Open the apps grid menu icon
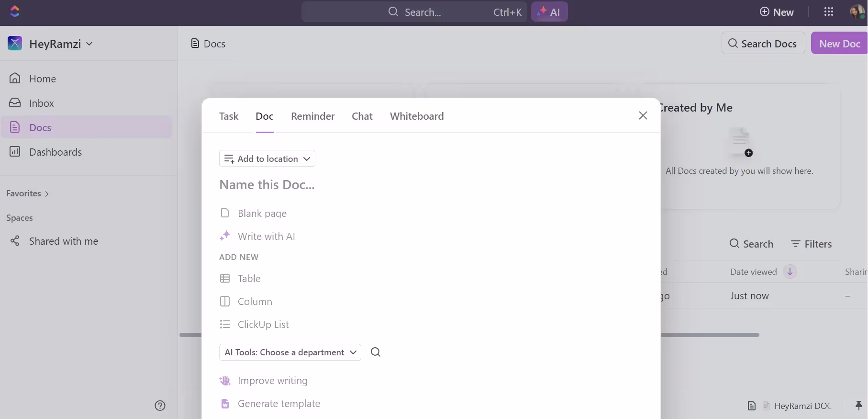868x419 pixels. click(829, 12)
